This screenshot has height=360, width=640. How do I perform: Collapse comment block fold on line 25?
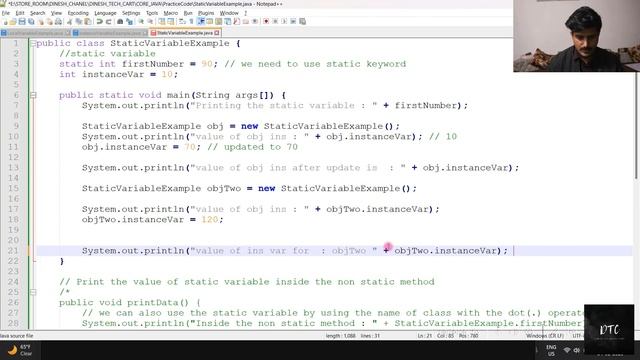coord(33,292)
